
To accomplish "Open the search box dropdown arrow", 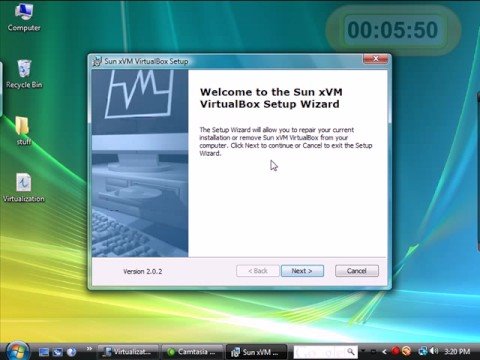I will (x=363, y=351).
